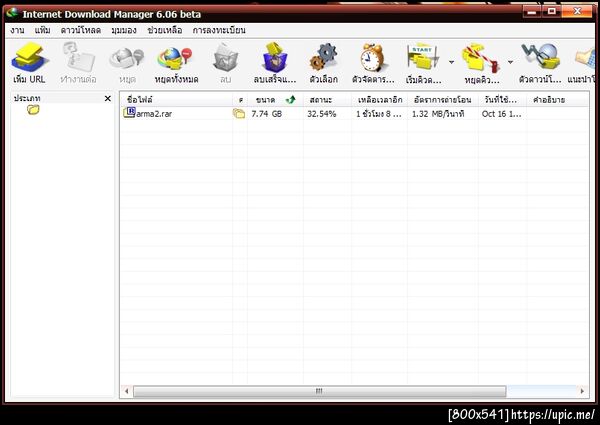Screen dimensions: 600x425
Task: Maximize the Internet Download Manager window
Action: (551, 12)
